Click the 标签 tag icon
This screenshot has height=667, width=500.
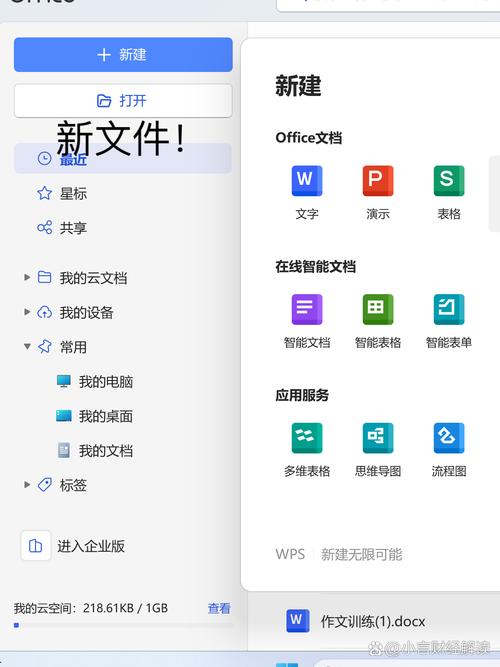[x=45, y=484]
